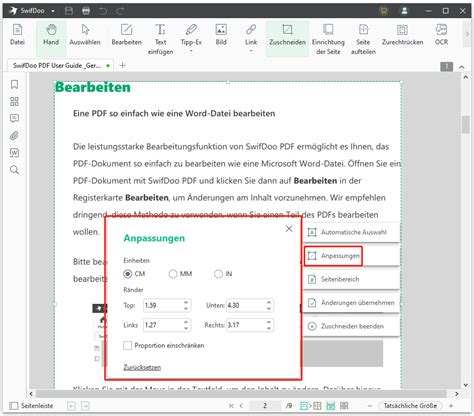This screenshot has width=474, height=416.
Task: Zoom in with the plus button
Action: [x=451, y=406]
